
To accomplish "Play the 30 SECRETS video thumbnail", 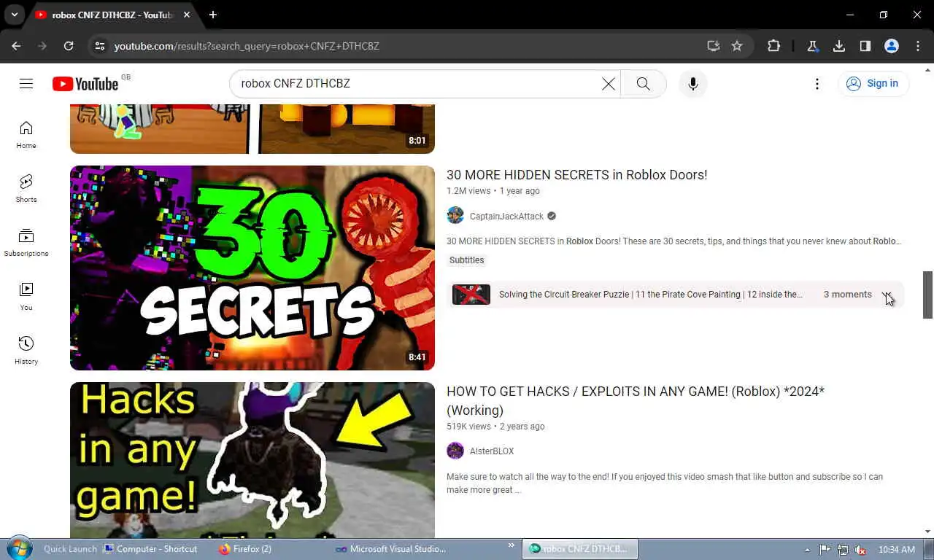I will (252, 268).
